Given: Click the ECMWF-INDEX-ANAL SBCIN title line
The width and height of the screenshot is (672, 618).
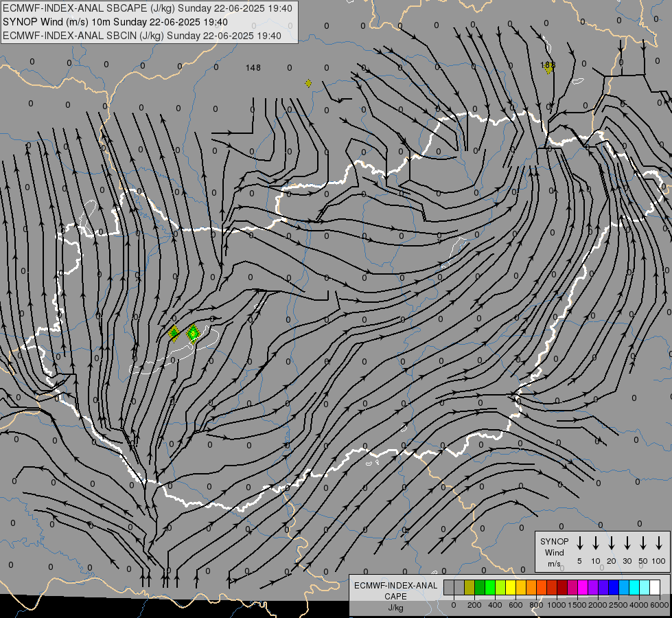Looking at the screenshot, I should (142, 36).
